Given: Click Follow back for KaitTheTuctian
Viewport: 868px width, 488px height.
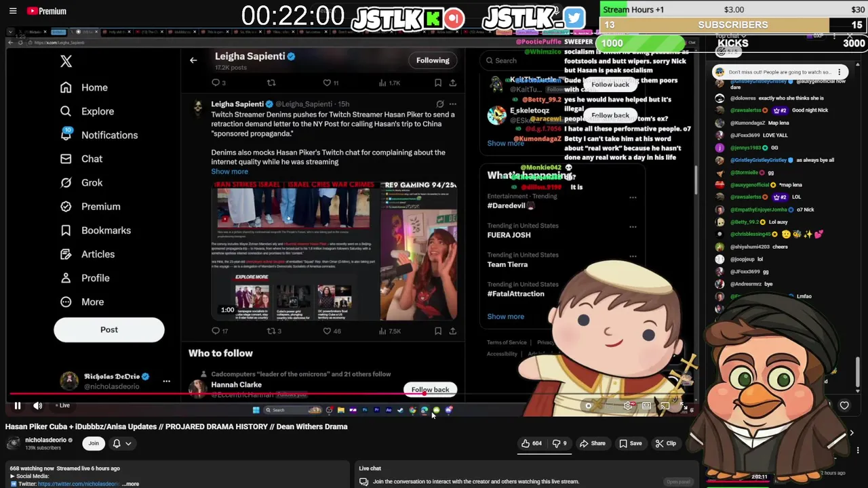Looking at the screenshot, I should pyautogui.click(x=610, y=85).
